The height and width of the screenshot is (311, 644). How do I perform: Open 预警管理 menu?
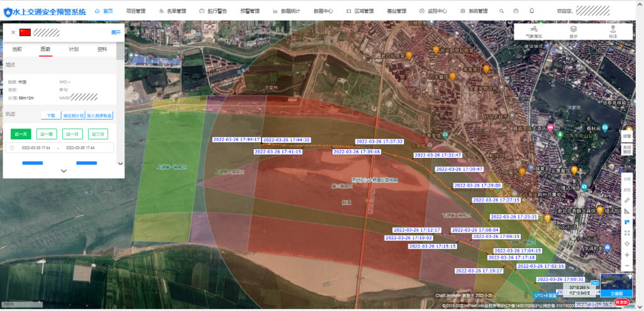point(250,11)
